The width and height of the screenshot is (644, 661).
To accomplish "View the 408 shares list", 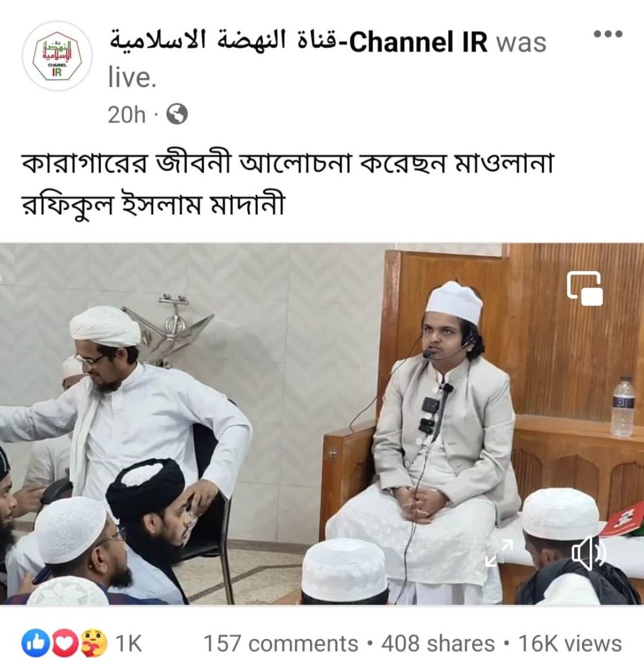I will pos(438,644).
